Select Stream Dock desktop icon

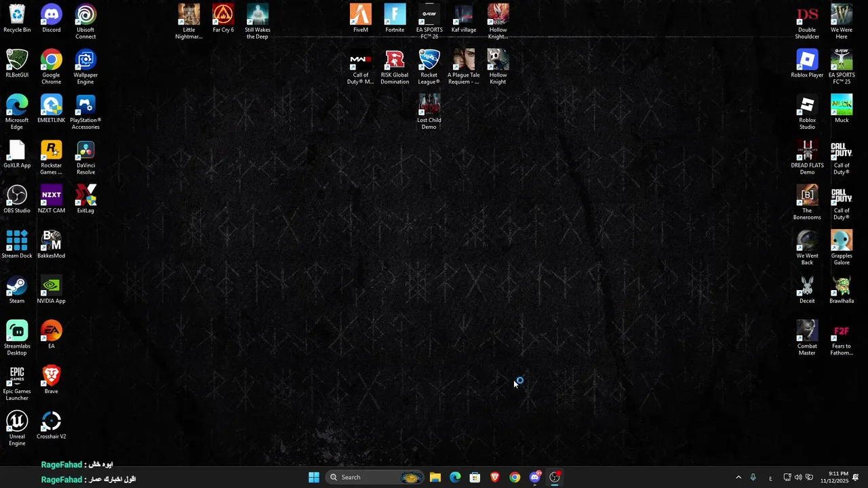pos(17,245)
